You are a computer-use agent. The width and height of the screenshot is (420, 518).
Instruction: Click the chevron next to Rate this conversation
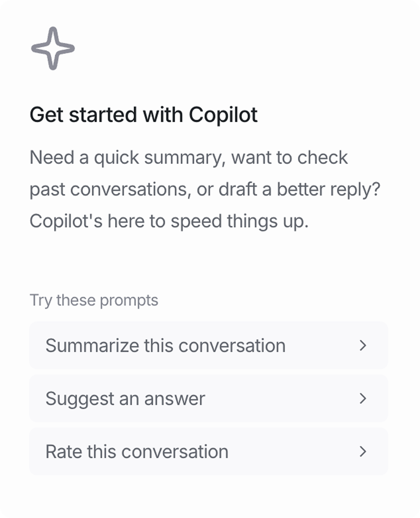363,451
